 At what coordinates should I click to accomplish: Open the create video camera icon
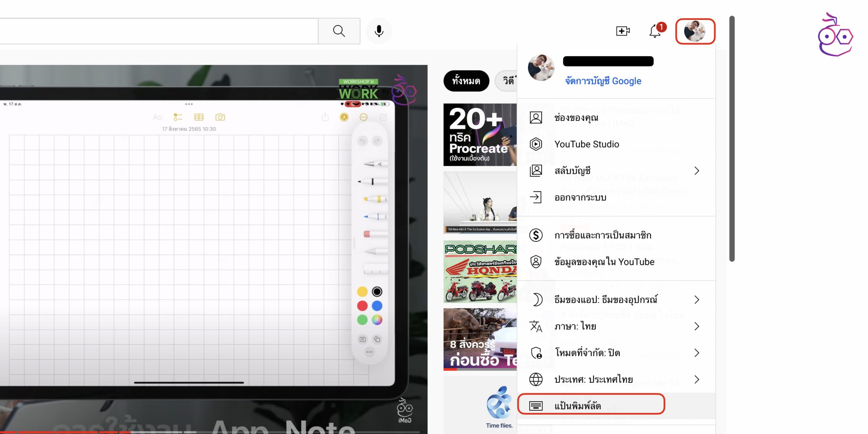pyautogui.click(x=623, y=31)
